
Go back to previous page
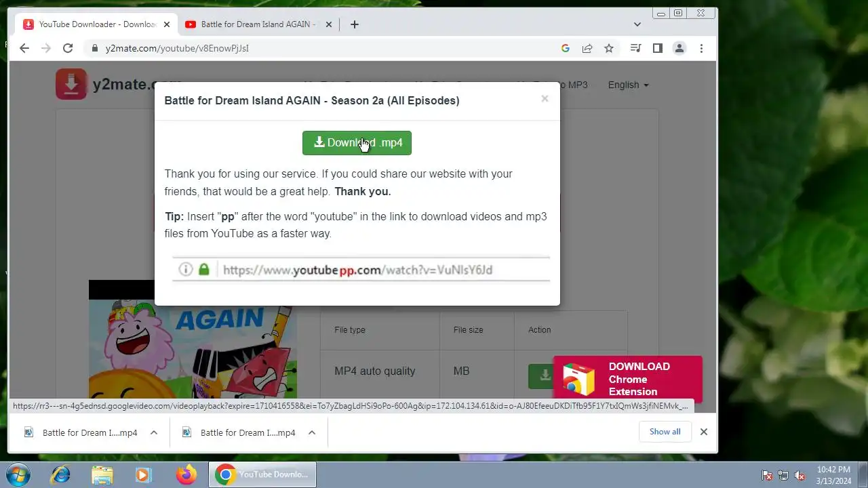24,48
